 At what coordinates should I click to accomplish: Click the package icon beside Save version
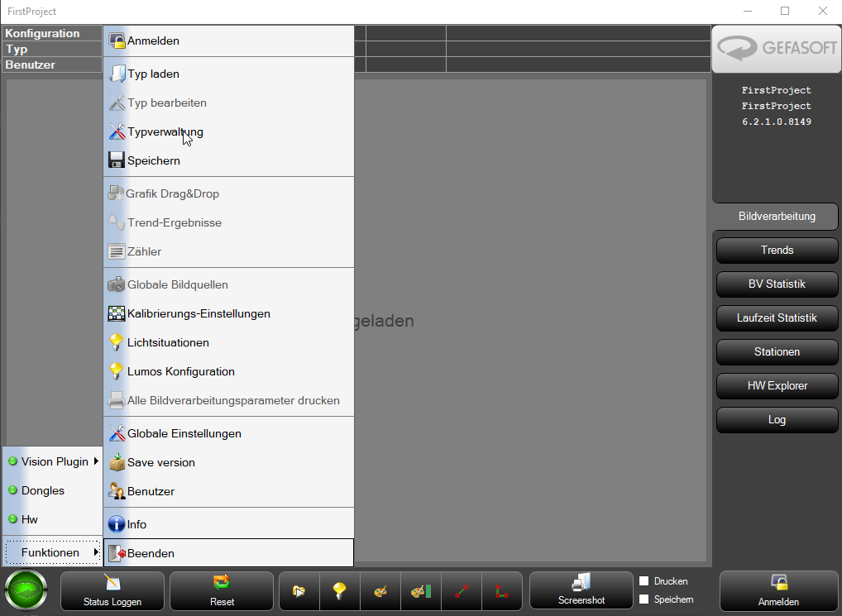117,462
